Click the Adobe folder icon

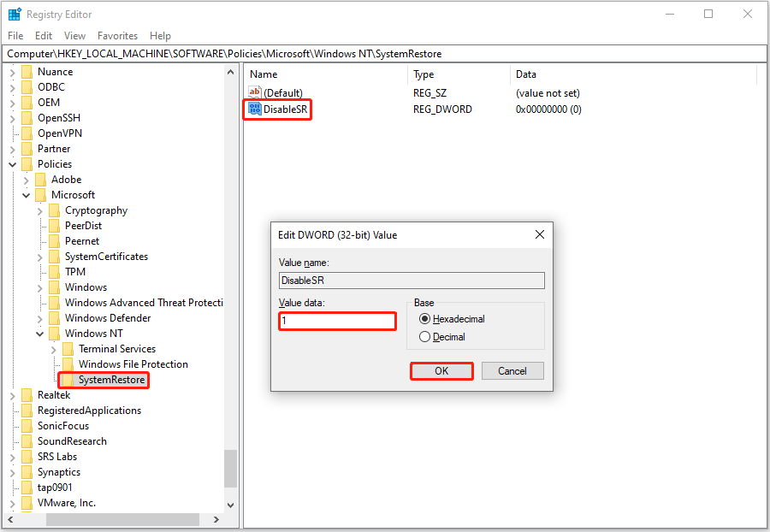(41, 180)
